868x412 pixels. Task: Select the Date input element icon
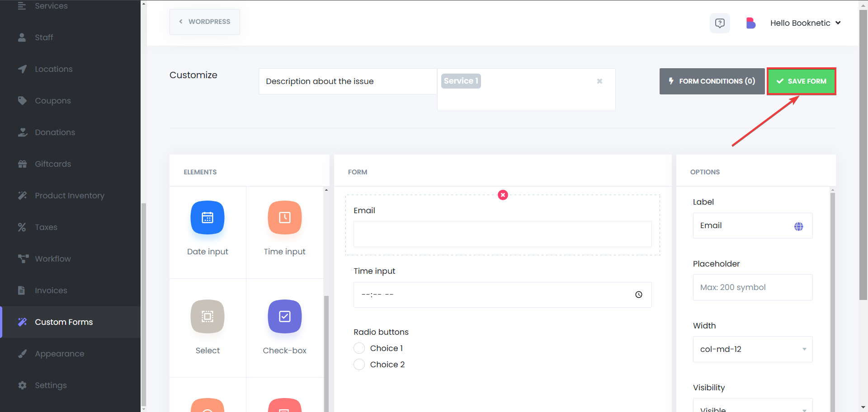(x=208, y=217)
